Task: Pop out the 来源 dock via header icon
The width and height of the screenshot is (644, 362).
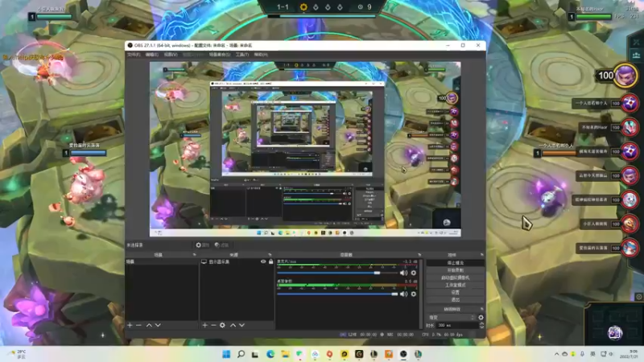Action: [x=270, y=255]
